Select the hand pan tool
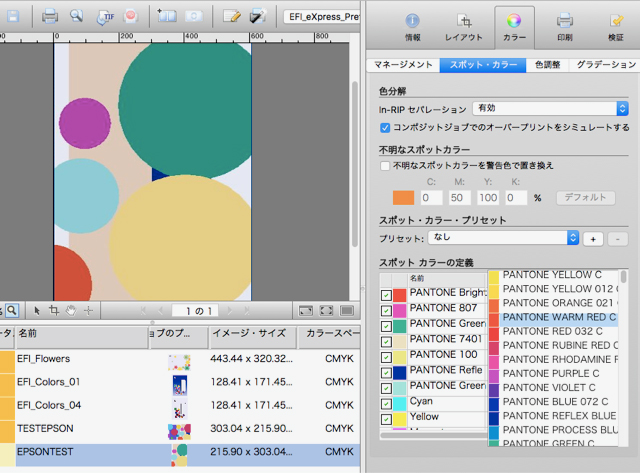This screenshot has width=640, height=473. pyautogui.click(x=71, y=311)
